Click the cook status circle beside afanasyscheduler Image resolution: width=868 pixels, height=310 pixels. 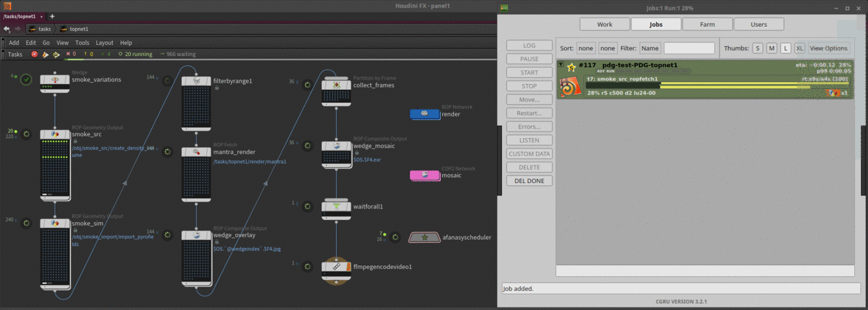[x=394, y=237]
